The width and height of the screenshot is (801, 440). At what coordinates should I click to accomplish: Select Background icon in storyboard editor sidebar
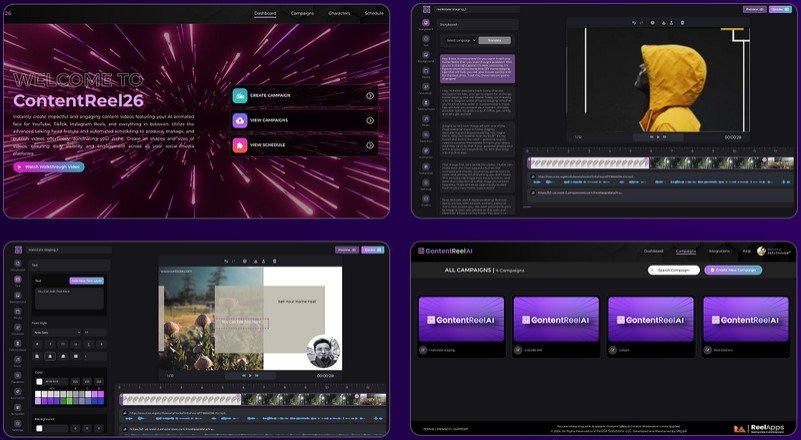(426, 55)
